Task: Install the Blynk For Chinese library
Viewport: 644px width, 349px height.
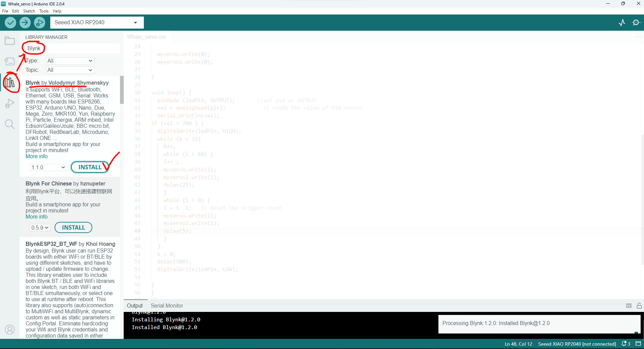Action: 73,228
